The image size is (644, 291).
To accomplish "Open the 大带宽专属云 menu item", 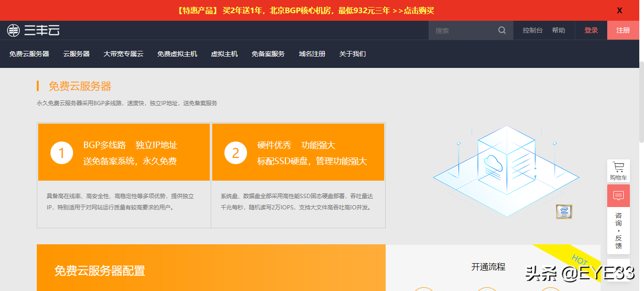I will (124, 54).
